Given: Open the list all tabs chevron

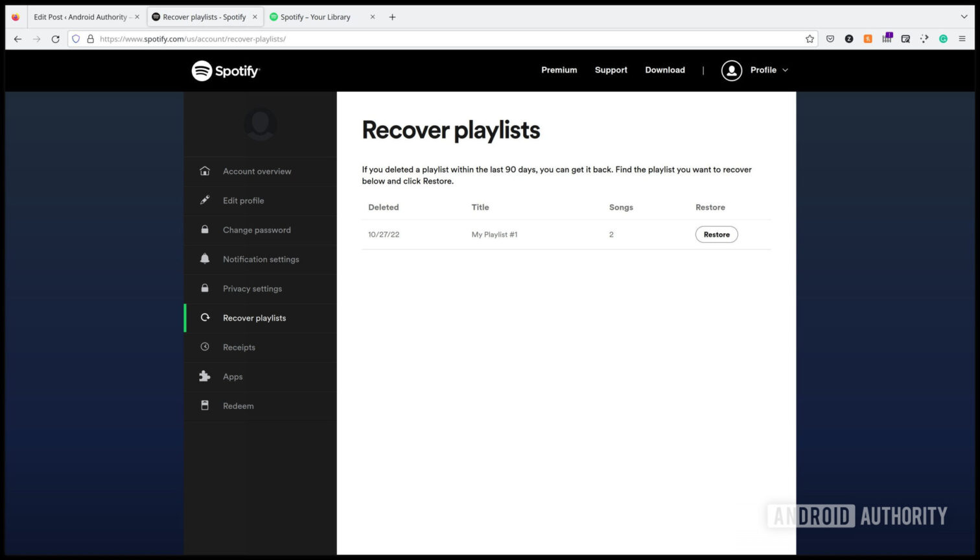Looking at the screenshot, I should 964,17.
